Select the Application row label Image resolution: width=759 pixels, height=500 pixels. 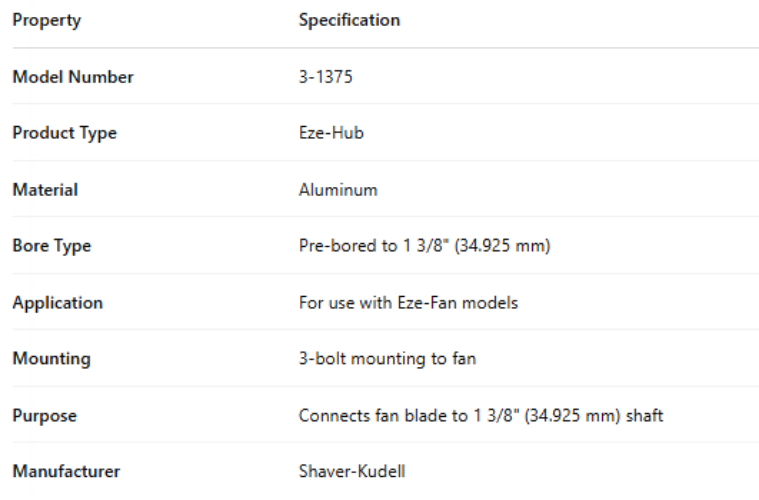(57, 302)
